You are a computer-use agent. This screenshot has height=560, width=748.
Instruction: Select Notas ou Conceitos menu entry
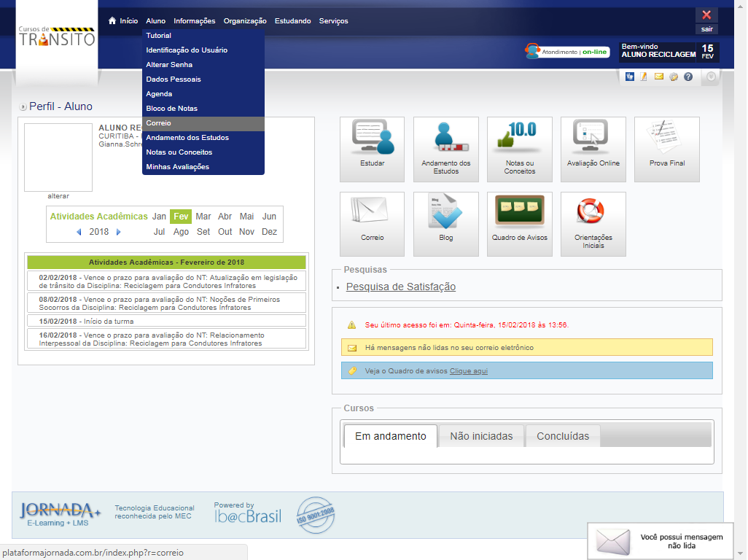coord(203,152)
